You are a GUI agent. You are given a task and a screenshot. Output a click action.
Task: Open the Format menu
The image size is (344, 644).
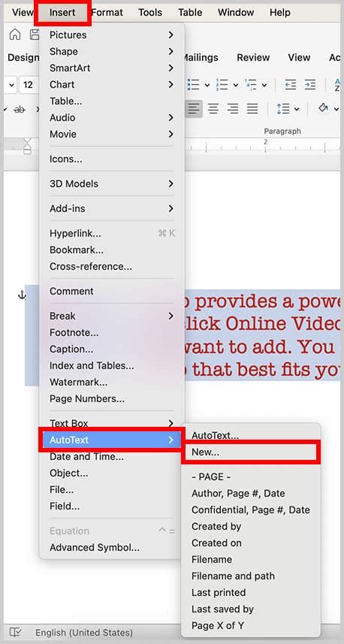click(x=107, y=12)
